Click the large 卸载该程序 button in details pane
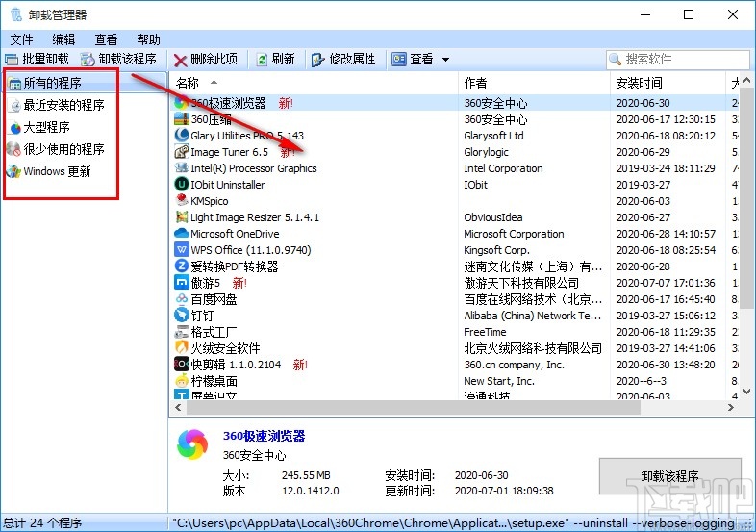 coord(670,476)
